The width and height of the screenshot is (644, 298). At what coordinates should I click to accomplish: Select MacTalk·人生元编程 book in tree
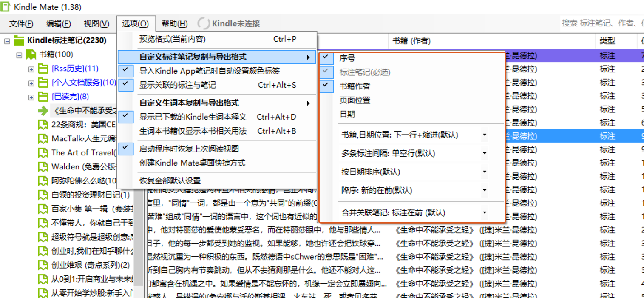(83, 139)
